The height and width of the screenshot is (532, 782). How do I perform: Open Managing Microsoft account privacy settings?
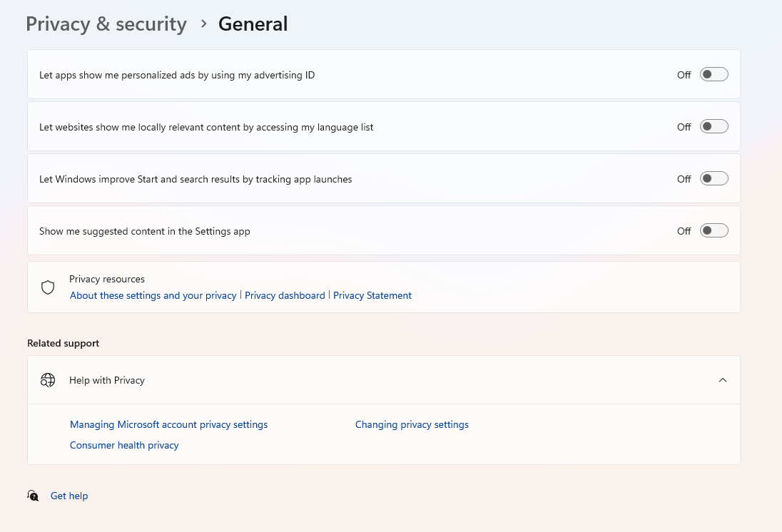tap(168, 424)
